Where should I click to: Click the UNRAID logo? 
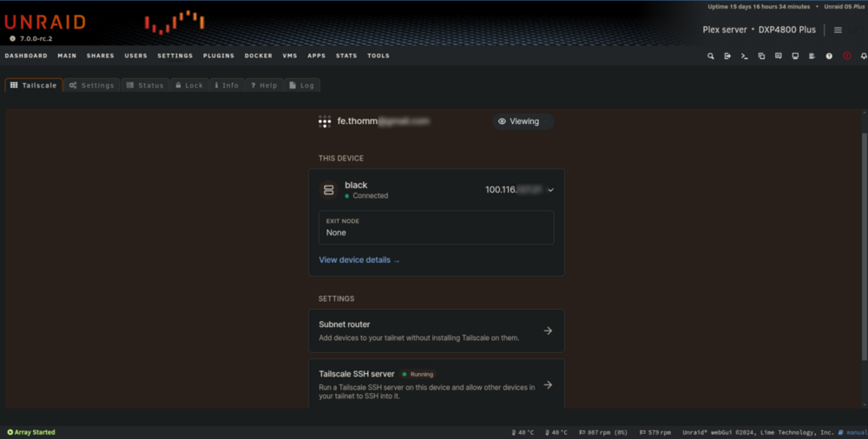click(45, 23)
